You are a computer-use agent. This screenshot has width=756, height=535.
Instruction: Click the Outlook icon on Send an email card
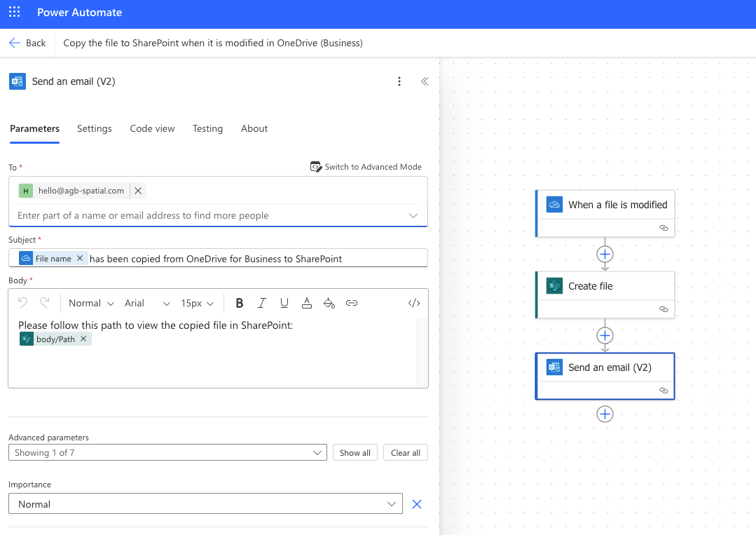click(x=554, y=367)
